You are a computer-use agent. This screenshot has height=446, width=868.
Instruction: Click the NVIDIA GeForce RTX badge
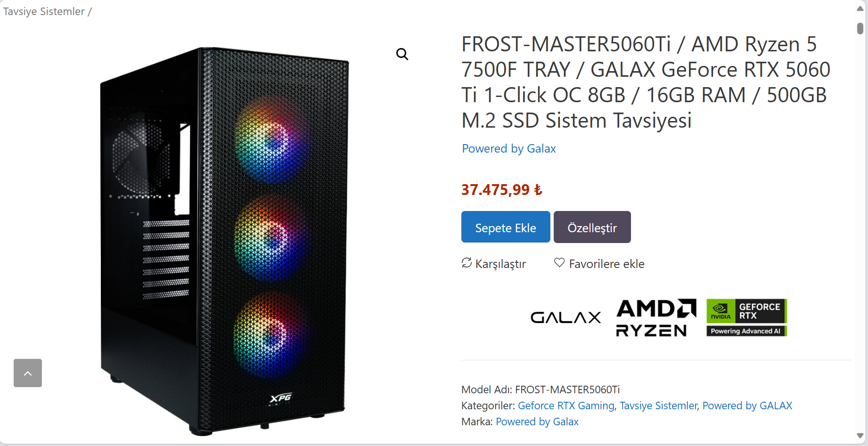coord(746,317)
